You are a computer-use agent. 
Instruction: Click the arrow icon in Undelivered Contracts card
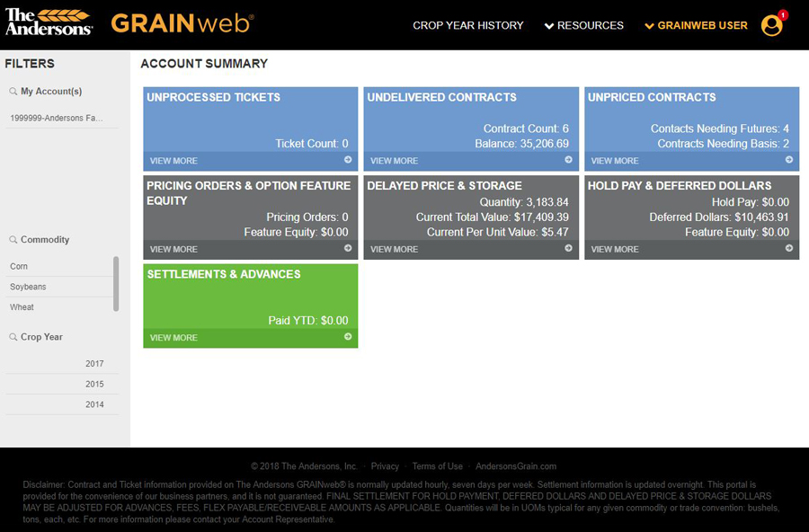[568, 160]
